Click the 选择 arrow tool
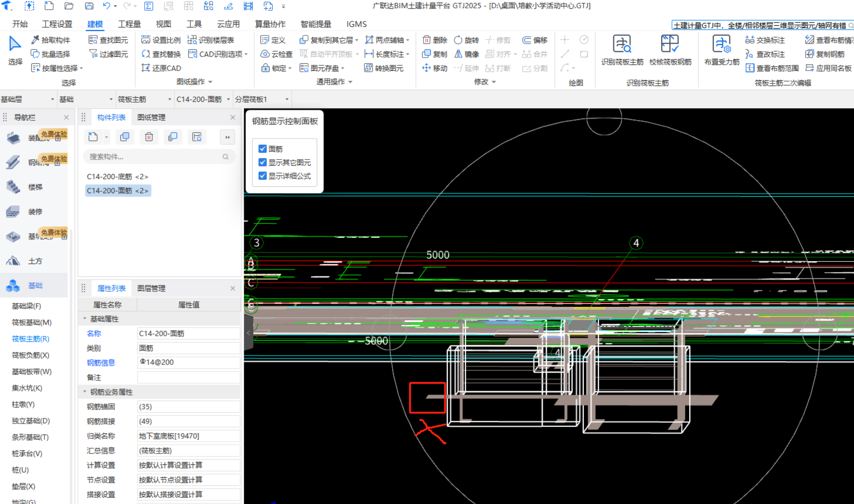The width and height of the screenshot is (854, 504). point(15,50)
